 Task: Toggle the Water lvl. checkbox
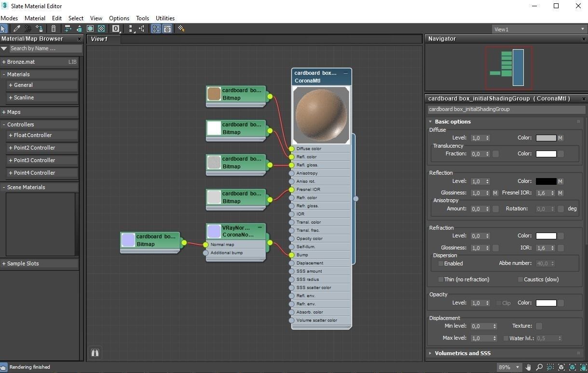point(506,338)
